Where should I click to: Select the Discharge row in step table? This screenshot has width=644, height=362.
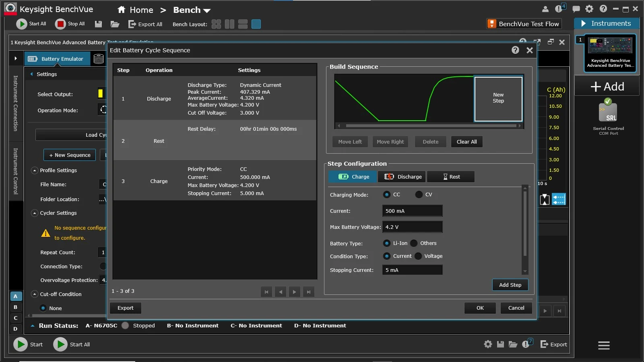coord(215,99)
